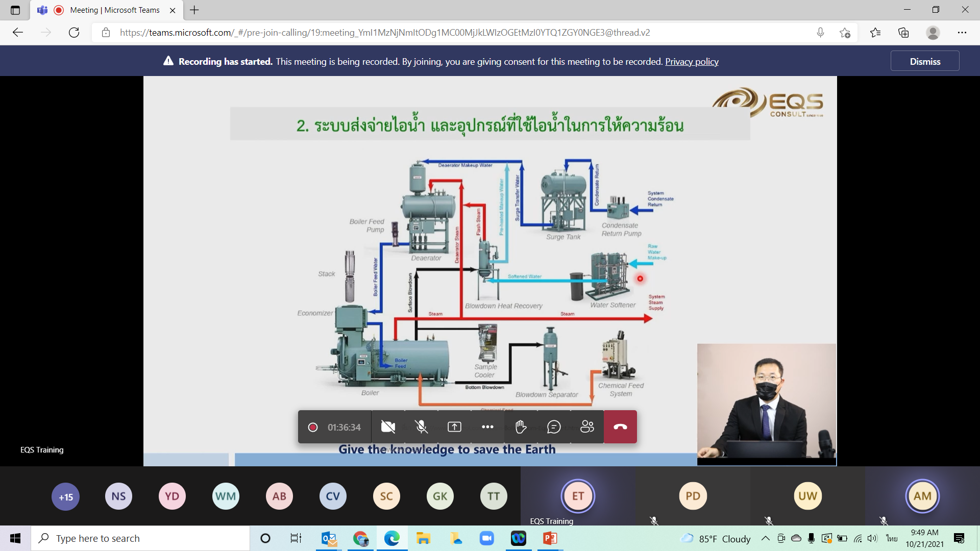
Task: Turn on the camera in meeting toolbar
Action: click(388, 427)
